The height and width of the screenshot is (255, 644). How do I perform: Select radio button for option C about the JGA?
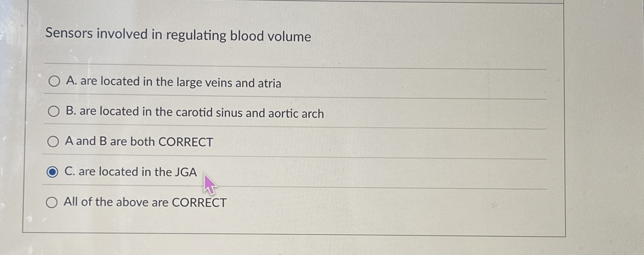53,172
